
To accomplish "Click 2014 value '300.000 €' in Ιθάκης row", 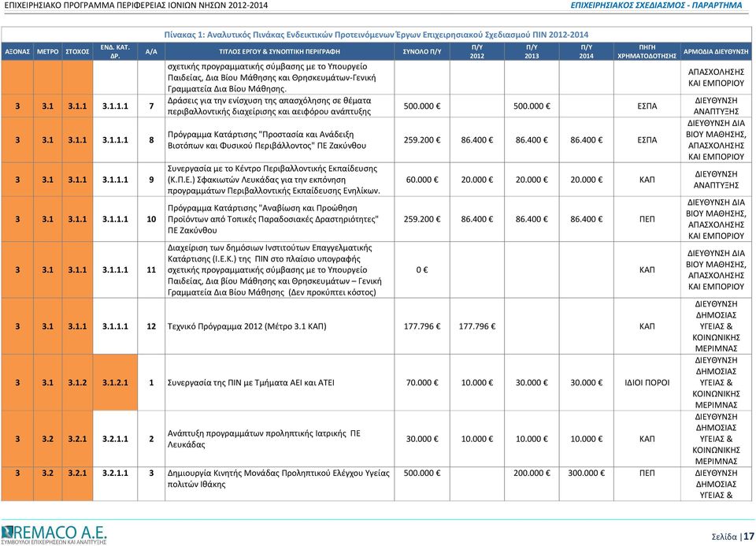I will coord(586,474).
